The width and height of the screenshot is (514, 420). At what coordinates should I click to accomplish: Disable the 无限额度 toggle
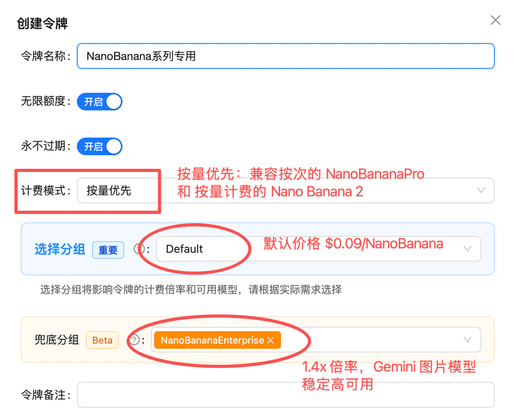click(99, 102)
